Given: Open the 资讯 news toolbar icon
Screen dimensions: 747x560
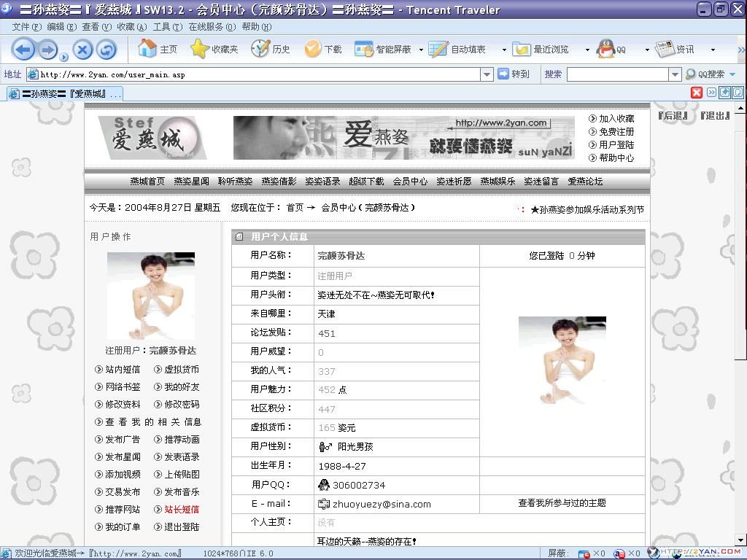Looking at the screenshot, I should (x=667, y=48).
